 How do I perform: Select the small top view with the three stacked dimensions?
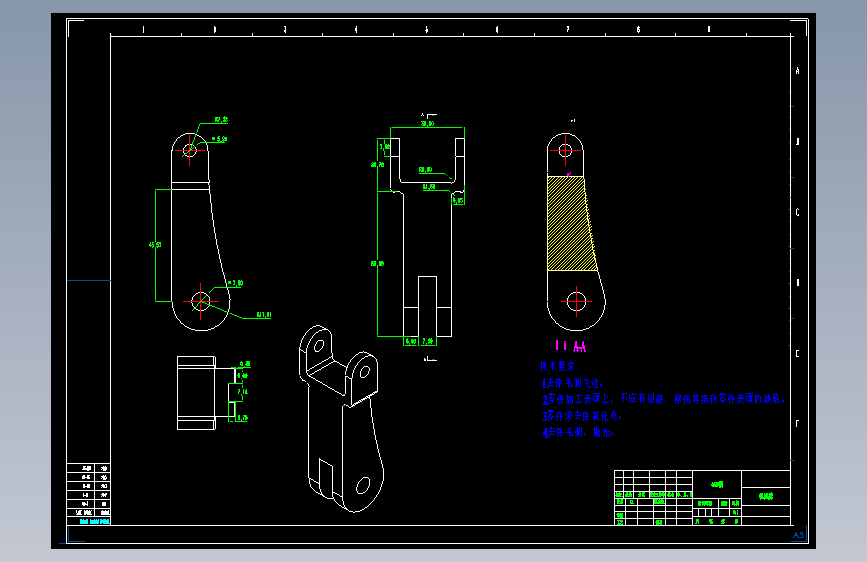213,393
